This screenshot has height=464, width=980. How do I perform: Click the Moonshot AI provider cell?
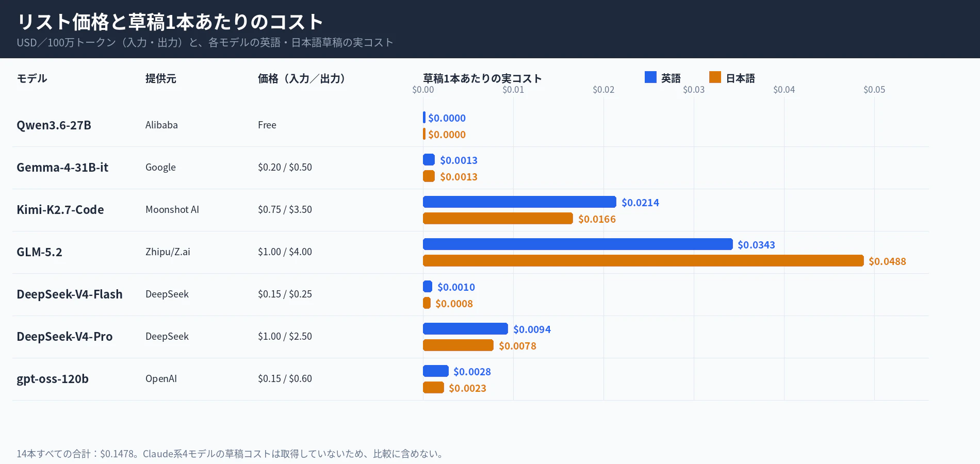(x=172, y=209)
